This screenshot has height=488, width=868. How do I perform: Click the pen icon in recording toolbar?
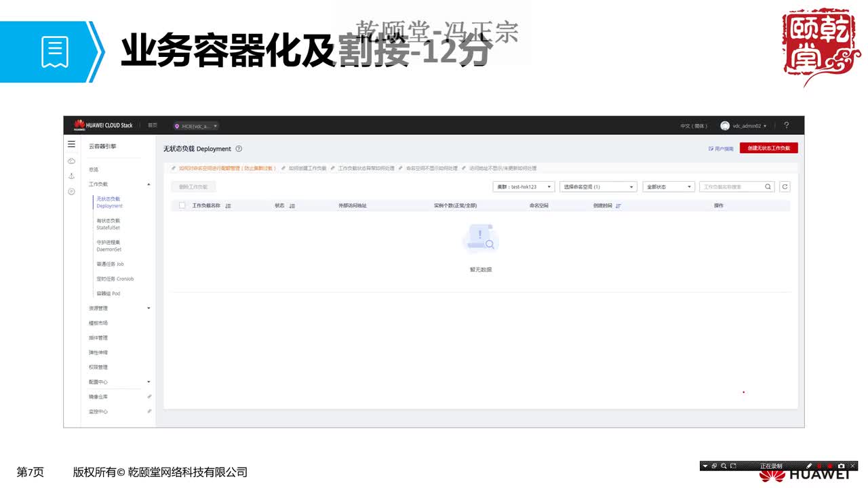pos(810,466)
